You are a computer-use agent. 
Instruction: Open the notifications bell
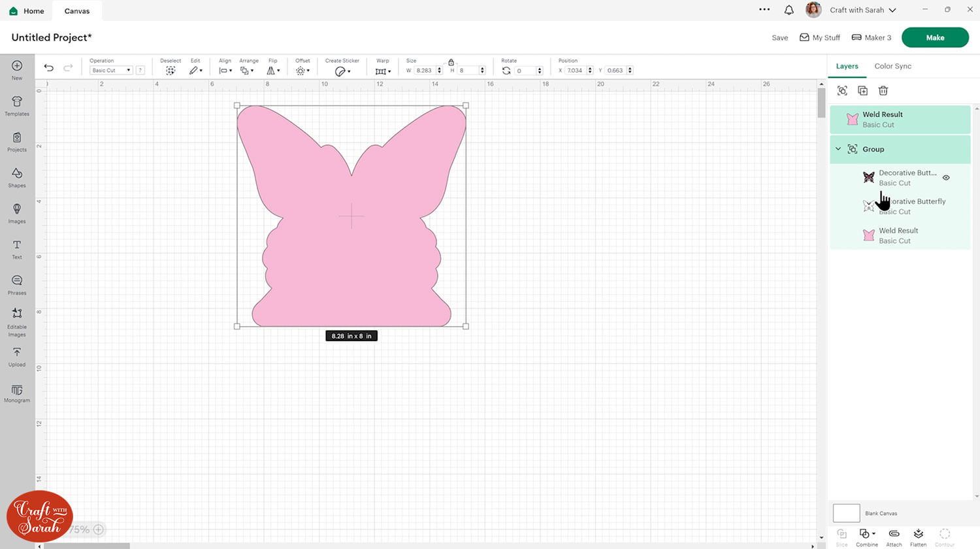[x=789, y=10]
